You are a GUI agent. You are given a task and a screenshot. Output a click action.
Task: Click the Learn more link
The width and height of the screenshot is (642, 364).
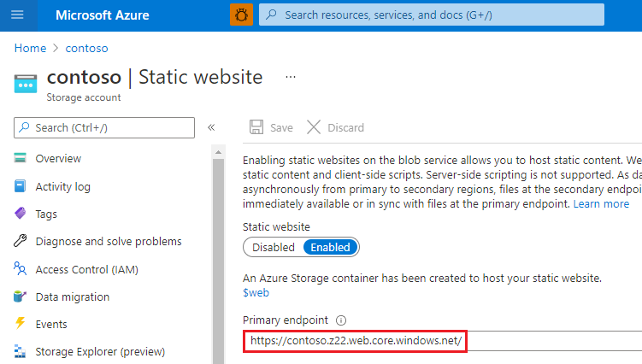coord(601,204)
